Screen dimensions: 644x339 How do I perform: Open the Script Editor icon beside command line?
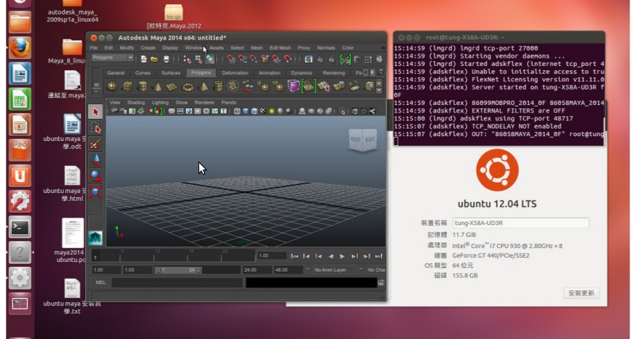[381, 283]
